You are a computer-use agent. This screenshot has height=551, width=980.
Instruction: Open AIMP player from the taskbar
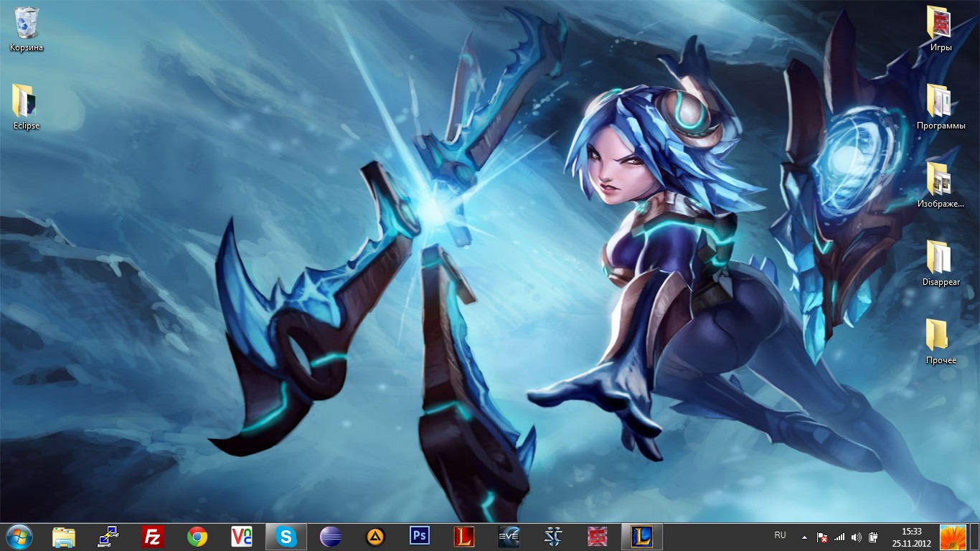[x=375, y=537]
